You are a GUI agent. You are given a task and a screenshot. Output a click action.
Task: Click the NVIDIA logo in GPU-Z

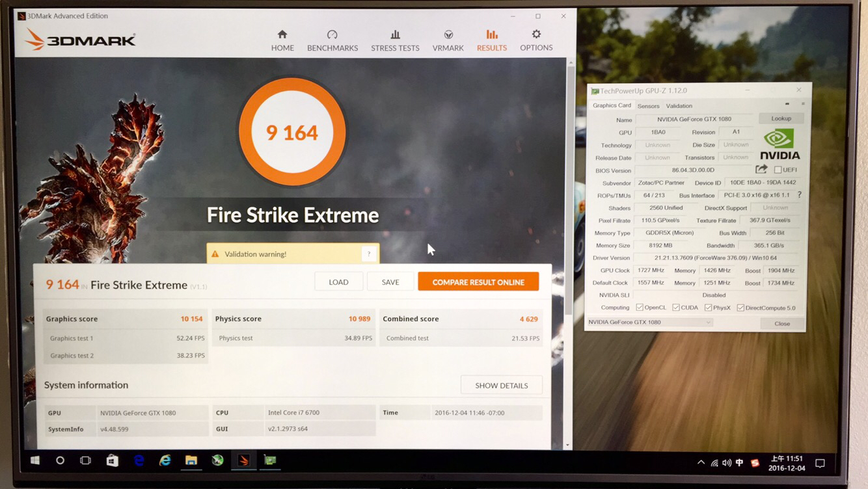(x=780, y=144)
